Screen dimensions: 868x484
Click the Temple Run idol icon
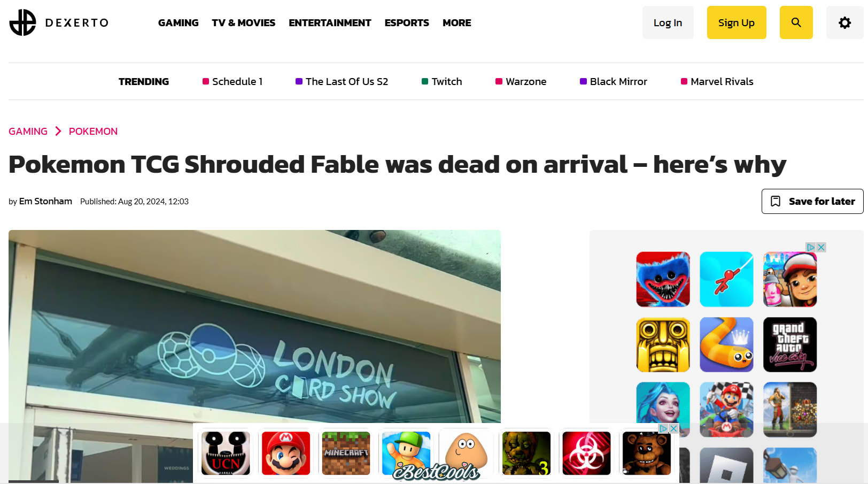(663, 344)
